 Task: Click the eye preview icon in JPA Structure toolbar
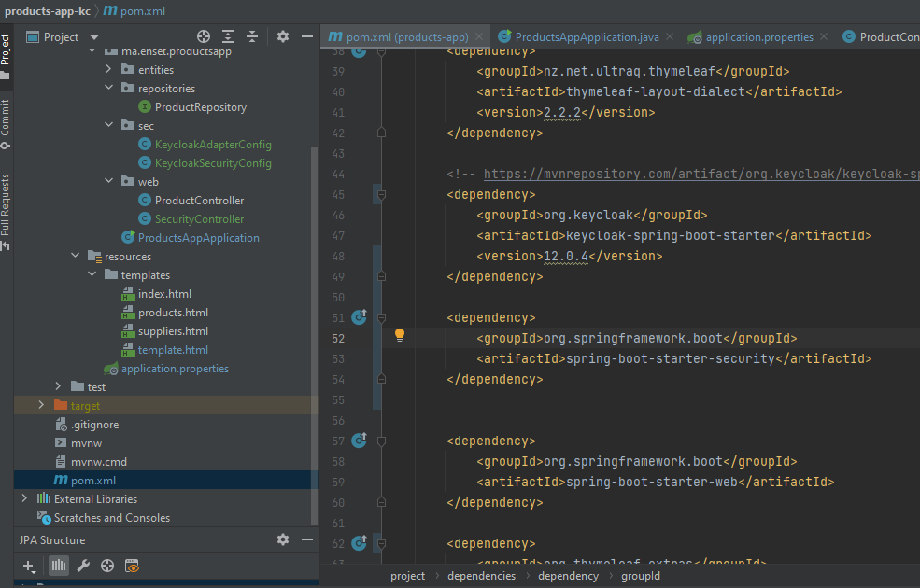132,566
